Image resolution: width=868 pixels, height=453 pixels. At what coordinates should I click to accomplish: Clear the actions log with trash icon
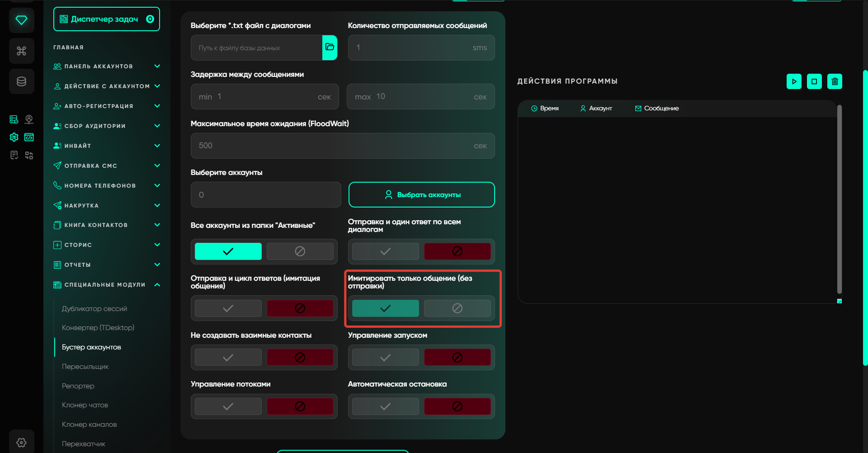click(x=835, y=81)
